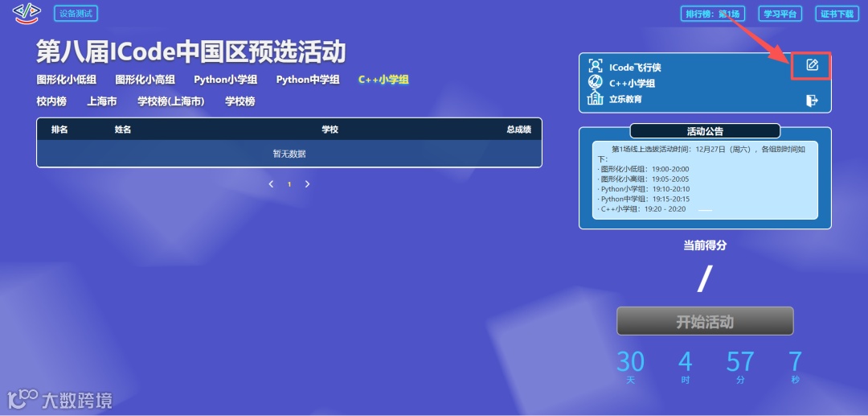Click the ICode飞行侠 username text
The height and width of the screenshot is (416, 868).
point(635,68)
